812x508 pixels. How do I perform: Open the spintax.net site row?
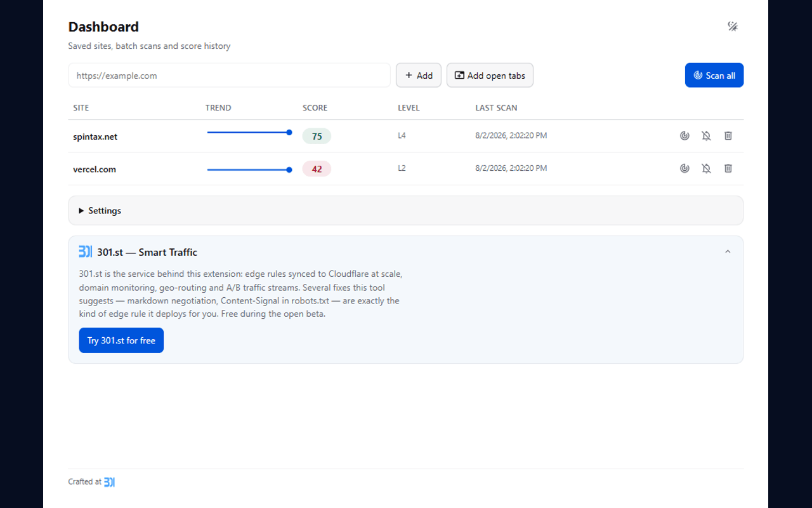click(x=406, y=136)
